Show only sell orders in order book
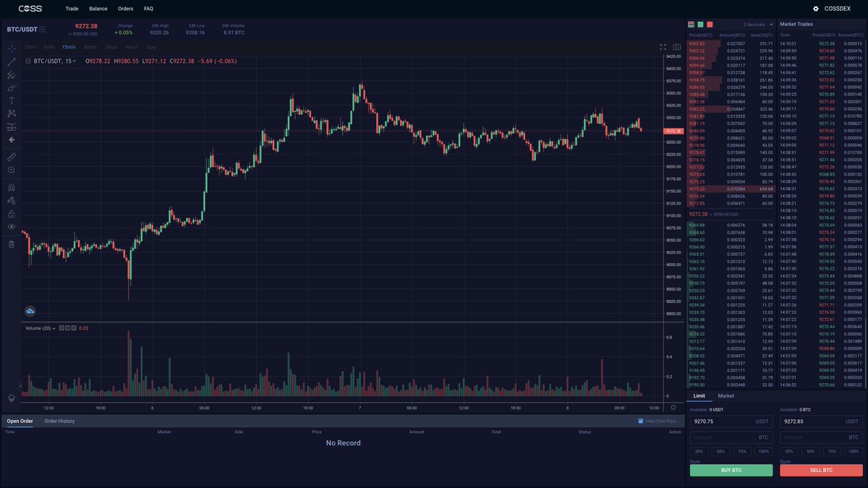 pyautogui.click(x=710, y=24)
